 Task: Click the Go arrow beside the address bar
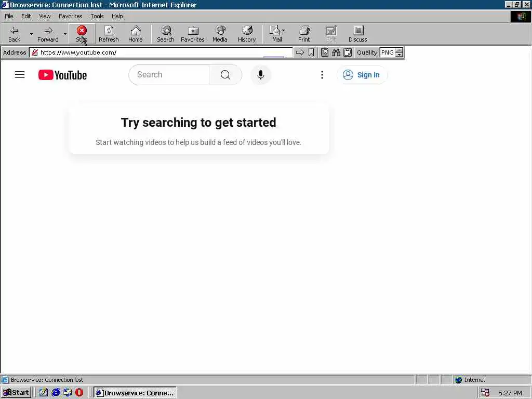pos(300,52)
